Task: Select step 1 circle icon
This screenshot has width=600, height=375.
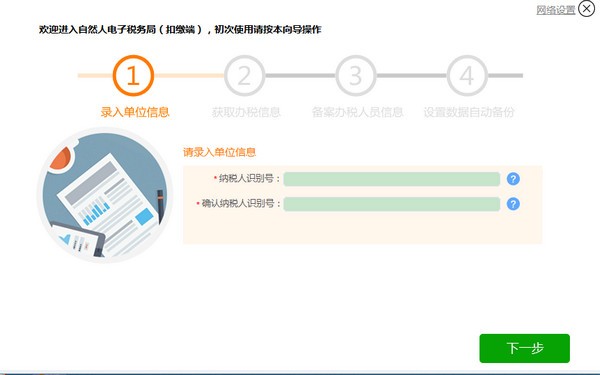Action: tap(133, 75)
